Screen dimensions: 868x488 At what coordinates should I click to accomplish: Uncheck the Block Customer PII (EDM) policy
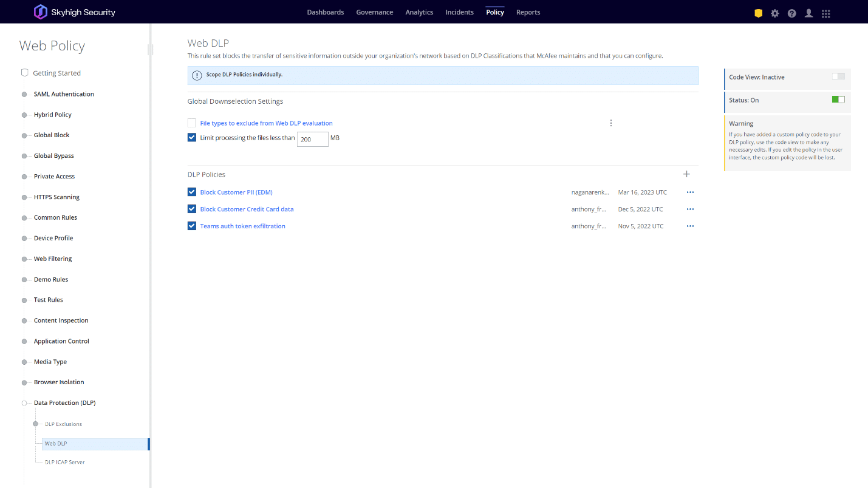(x=192, y=192)
